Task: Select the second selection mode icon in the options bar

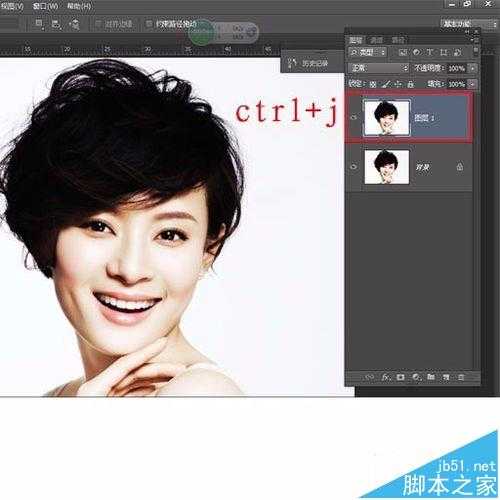Action: click(55, 24)
